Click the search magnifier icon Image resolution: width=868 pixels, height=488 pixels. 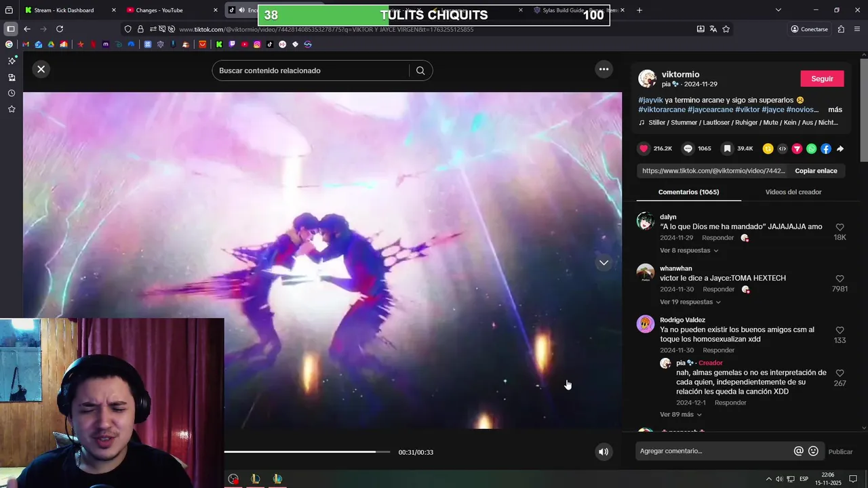pos(420,70)
